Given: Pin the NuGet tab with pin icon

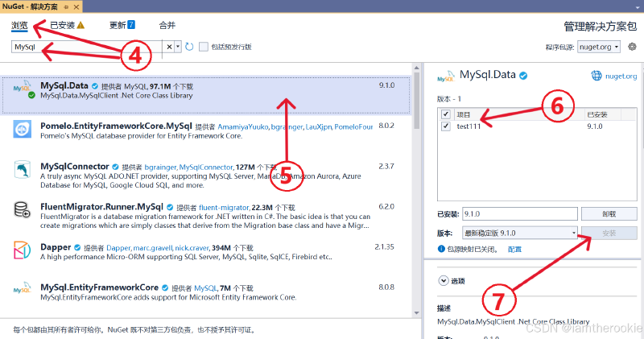Looking at the screenshot, I should pyautogui.click(x=67, y=7).
